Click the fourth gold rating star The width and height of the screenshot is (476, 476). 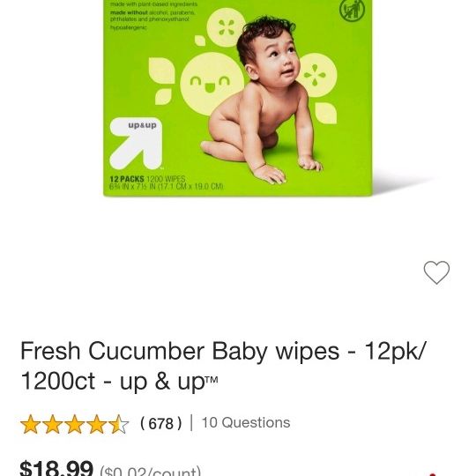click(x=97, y=424)
